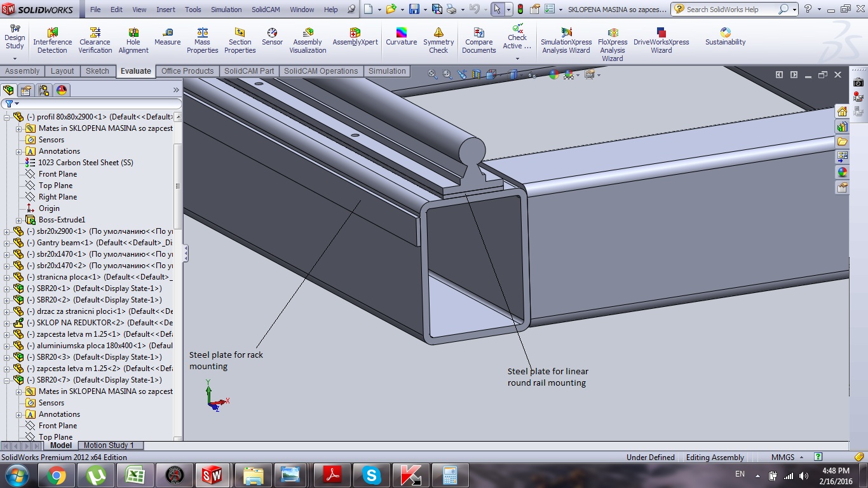Switch to ConfigurationManager tab icon
The height and width of the screenshot is (488, 868).
43,90
